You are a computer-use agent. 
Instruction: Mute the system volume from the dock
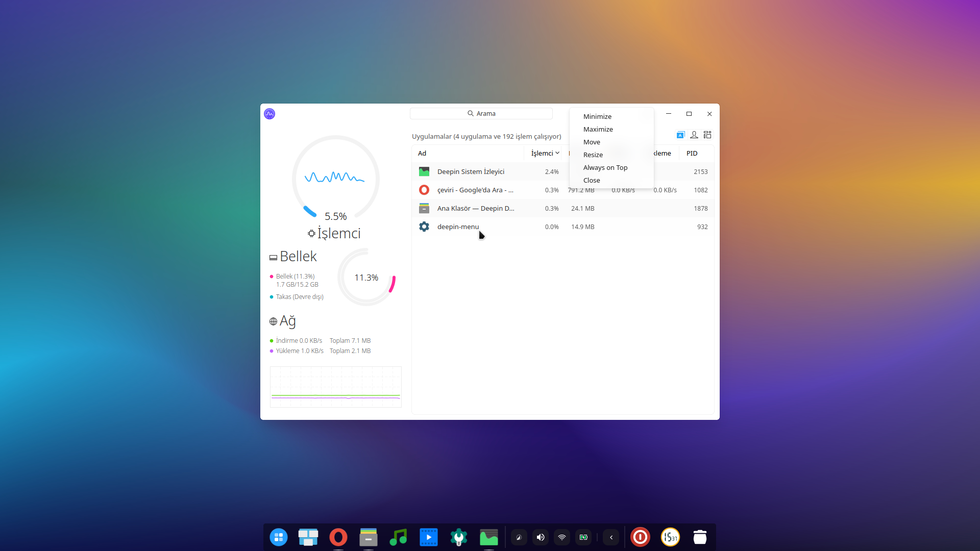pos(541,537)
